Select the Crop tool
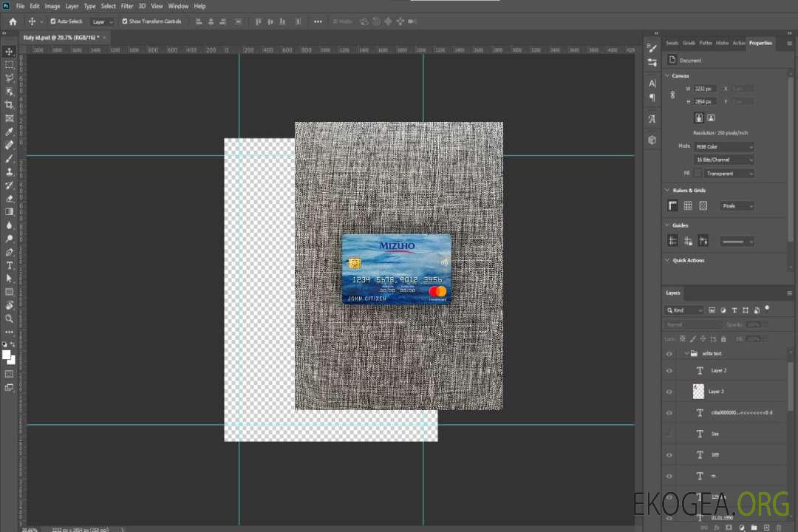Image resolution: width=798 pixels, height=532 pixels. (x=10, y=105)
